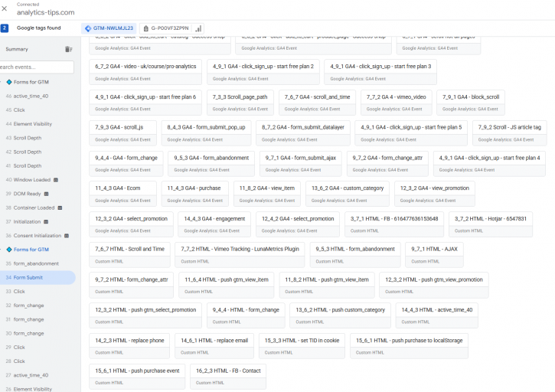Open tag 15_6_1 HTML - push purchase event
This screenshot has width=555, height=392.
(137, 377)
